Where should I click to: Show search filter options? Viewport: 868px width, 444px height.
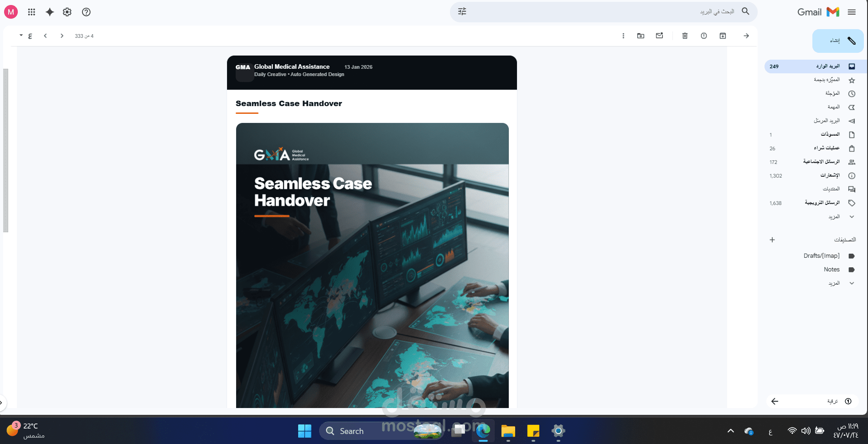coord(462,12)
